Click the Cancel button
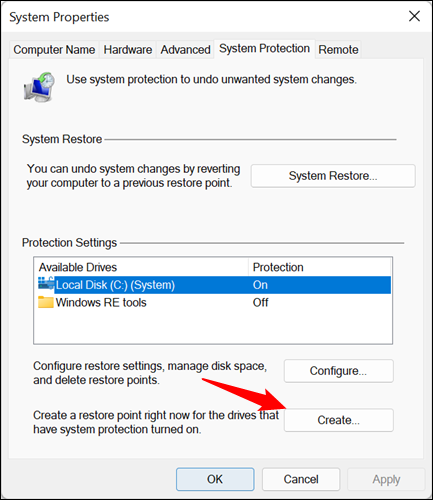 pyautogui.click(x=301, y=479)
